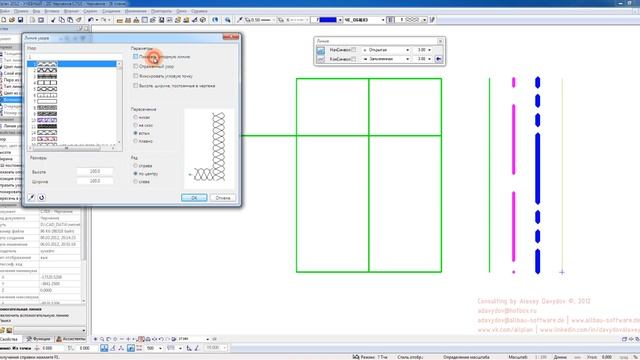The width and height of the screenshot is (640, 360).
Task: Click the Отмена button in the pattern line dialog
Action: tap(223, 198)
